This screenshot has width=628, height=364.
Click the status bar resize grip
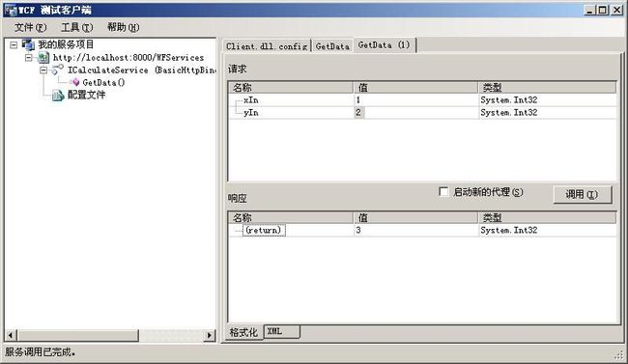point(618,354)
